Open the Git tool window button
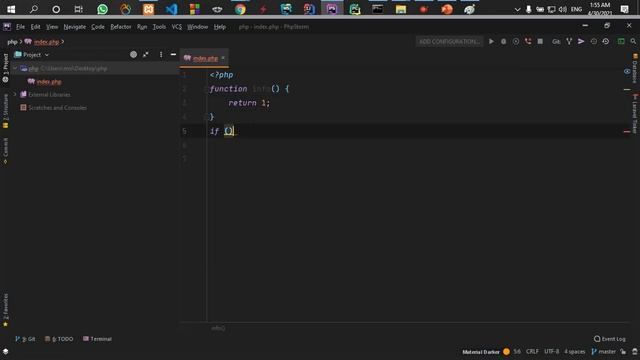640x360 pixels. [x=25, y=339]
